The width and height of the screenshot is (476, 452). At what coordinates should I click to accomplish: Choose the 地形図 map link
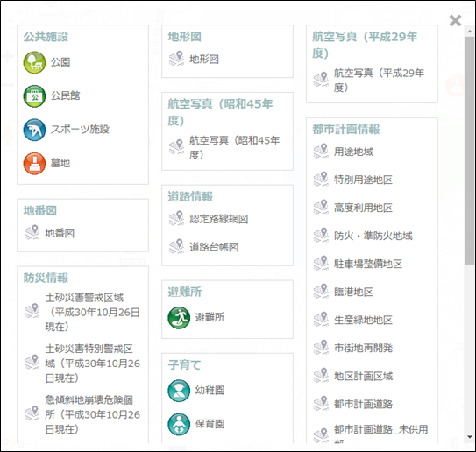tap(204, 60)
